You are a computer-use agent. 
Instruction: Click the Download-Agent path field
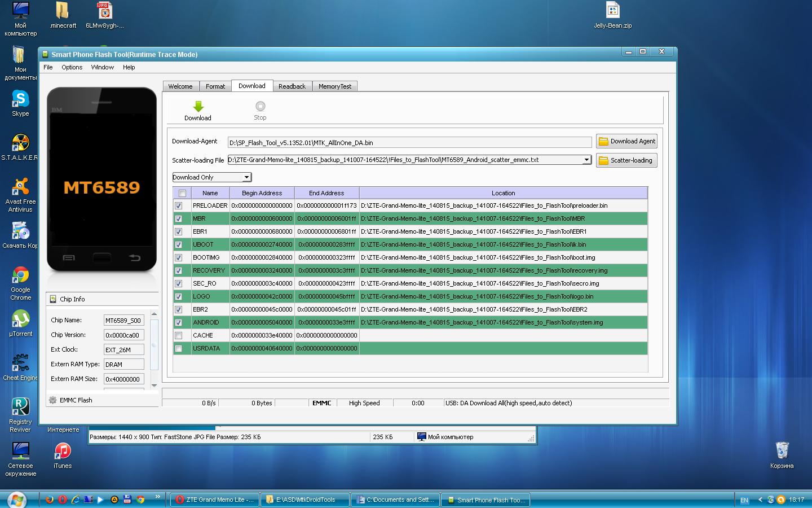pos(409,142)
